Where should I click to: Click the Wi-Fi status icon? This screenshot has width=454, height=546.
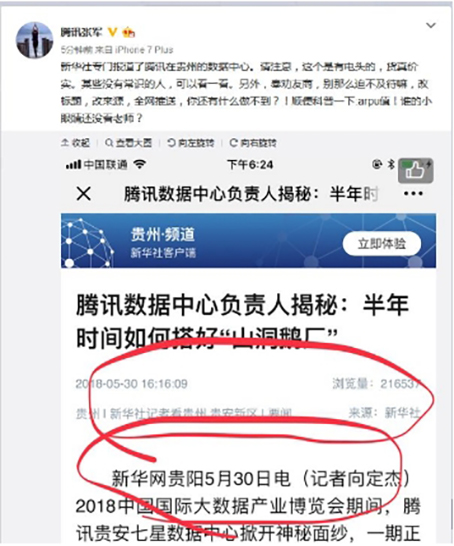[x=140, y=164]
